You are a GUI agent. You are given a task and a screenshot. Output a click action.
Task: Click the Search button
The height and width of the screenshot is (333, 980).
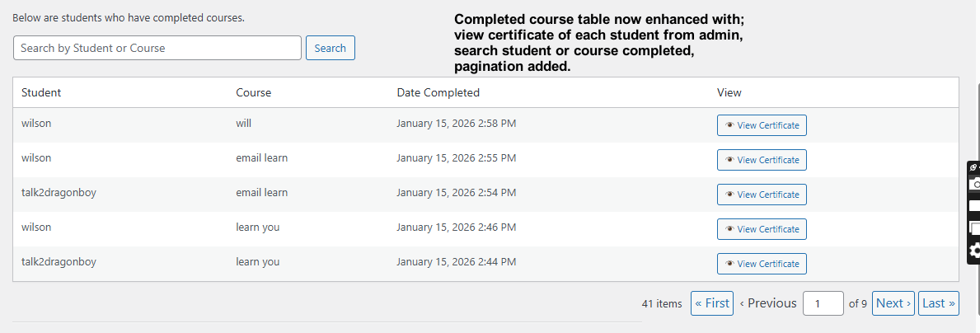[330, 48]
